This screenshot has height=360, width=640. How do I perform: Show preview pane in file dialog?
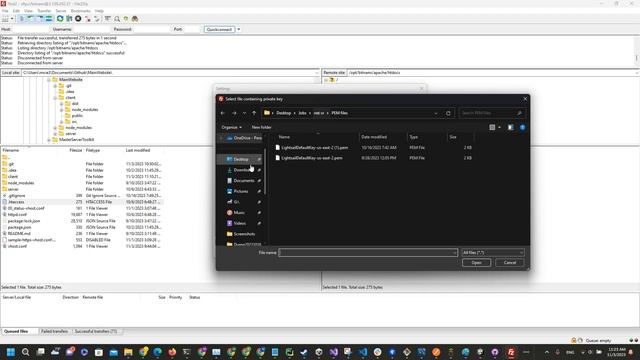511,127
